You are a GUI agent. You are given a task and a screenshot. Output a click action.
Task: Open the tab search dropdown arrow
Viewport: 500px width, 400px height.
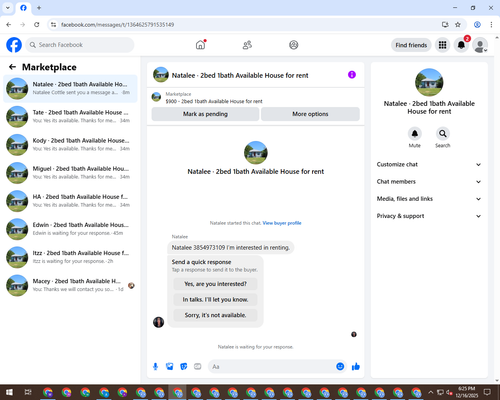click(x=8, y=8)
